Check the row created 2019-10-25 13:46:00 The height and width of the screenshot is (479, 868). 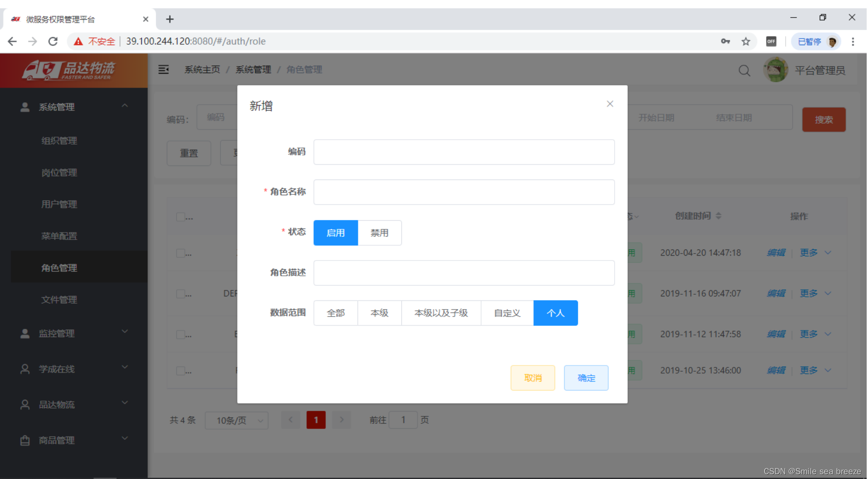click(180, 371)
